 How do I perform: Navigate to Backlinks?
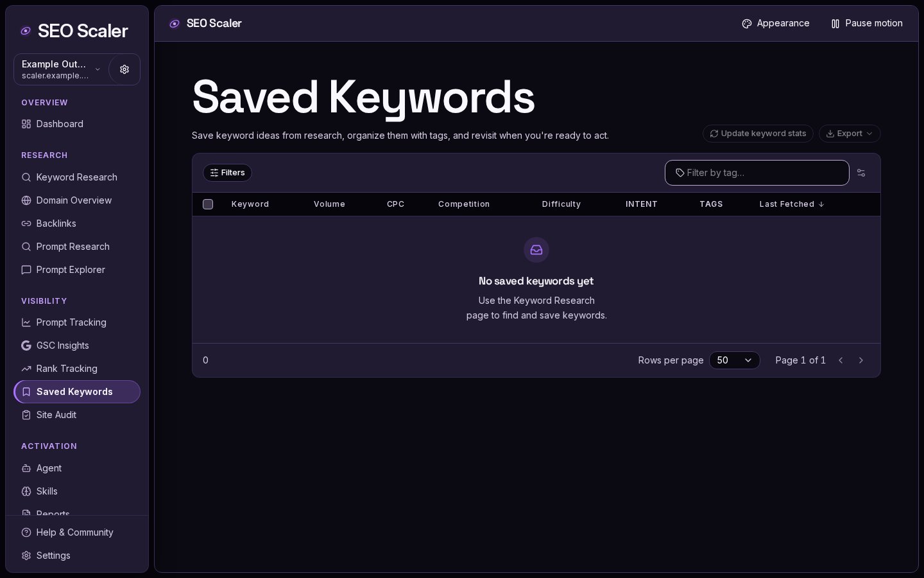(77, 223)
